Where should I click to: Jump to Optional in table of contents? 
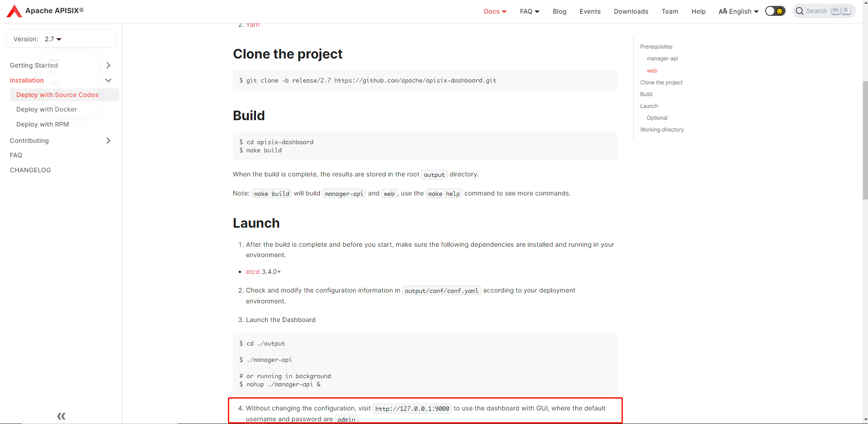(657, 118)
